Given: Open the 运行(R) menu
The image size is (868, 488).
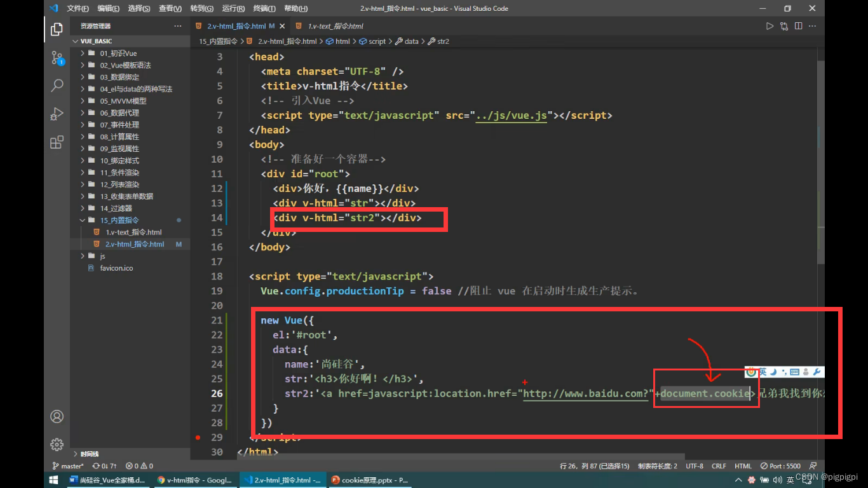Looking at the screenshot, I should (233, 8).
